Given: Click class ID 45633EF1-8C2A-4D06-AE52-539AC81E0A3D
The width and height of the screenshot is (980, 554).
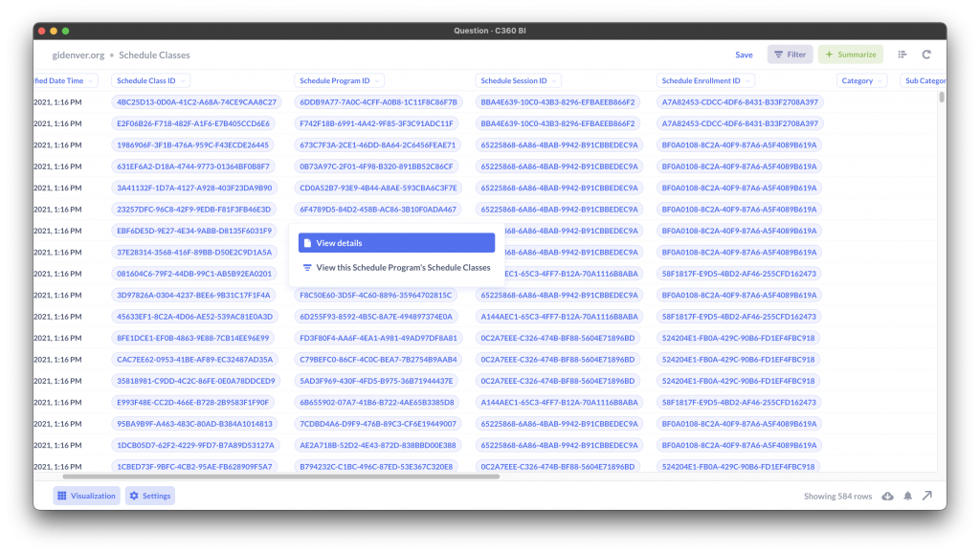Looking at the screenshot, I should point(194,317).
